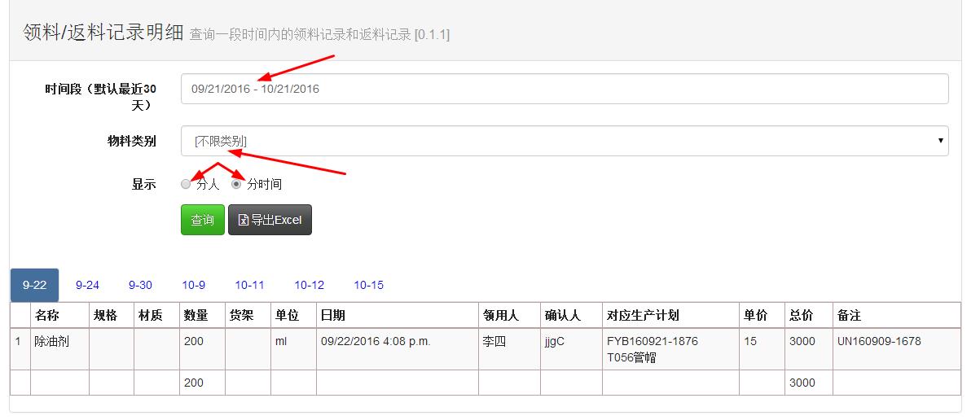Click the UN160909-1678 remark cell
The height and width of the screenshot is (420, 980).
(879, 342)
